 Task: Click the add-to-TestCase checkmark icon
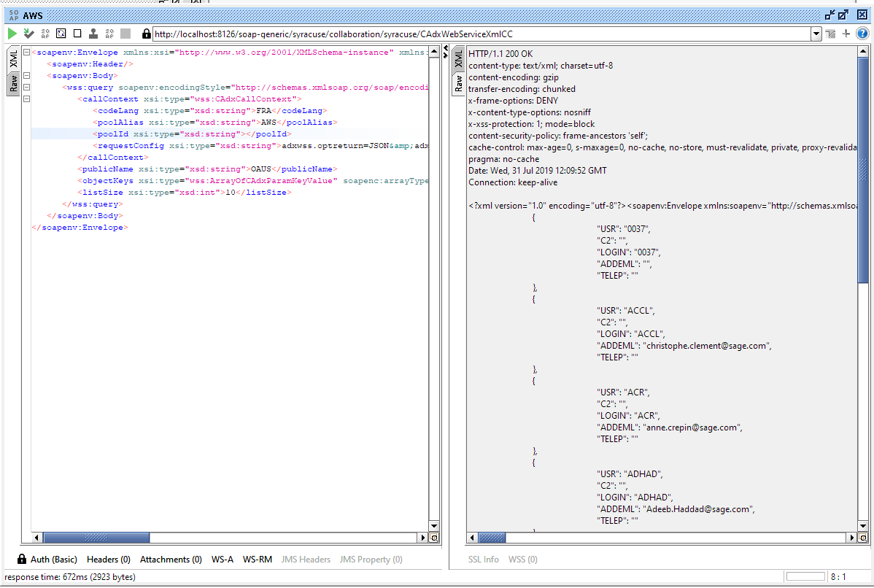28,34
